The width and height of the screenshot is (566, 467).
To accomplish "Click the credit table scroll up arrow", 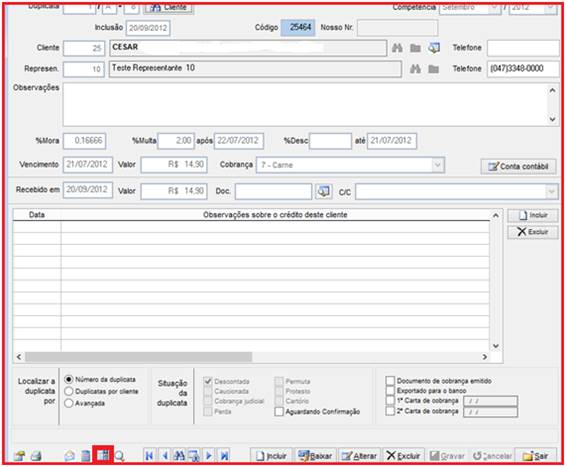I will [x=496, y=215].
